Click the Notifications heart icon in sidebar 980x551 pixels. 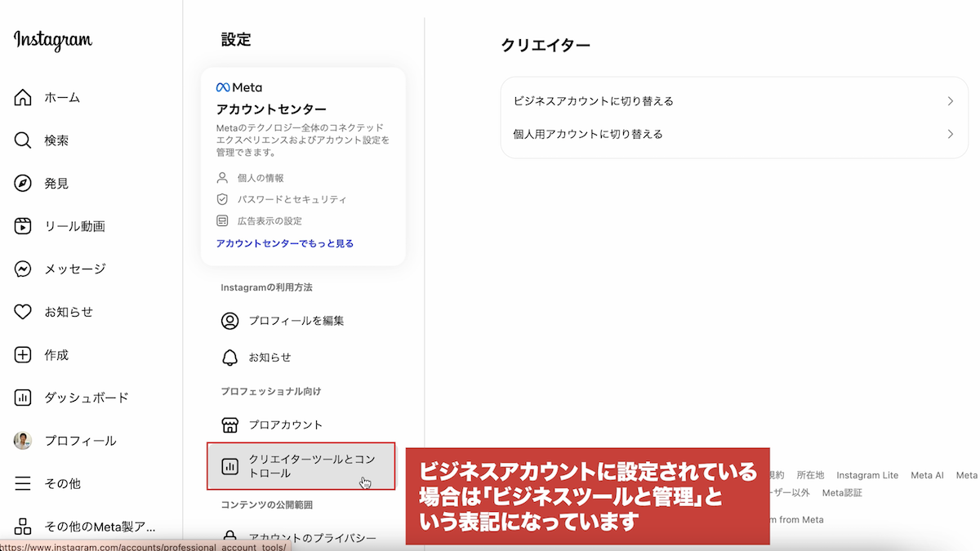pyautogui.click(x=23, y=312)
